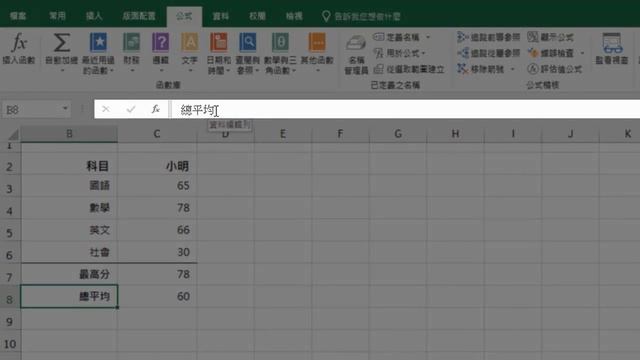Select cell containing 數學
Viewport: 640px width, 360px height.
pyautogui.click(x=69, y=208)
